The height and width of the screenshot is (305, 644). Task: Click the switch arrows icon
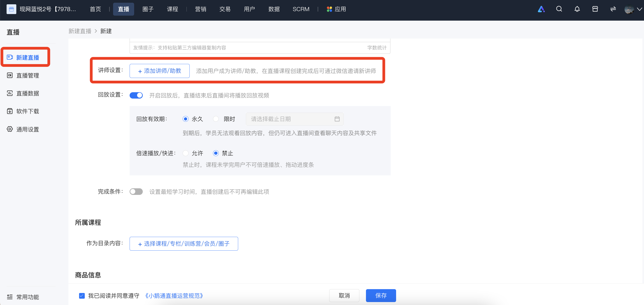pyautogui.click(x=613, y=9)
